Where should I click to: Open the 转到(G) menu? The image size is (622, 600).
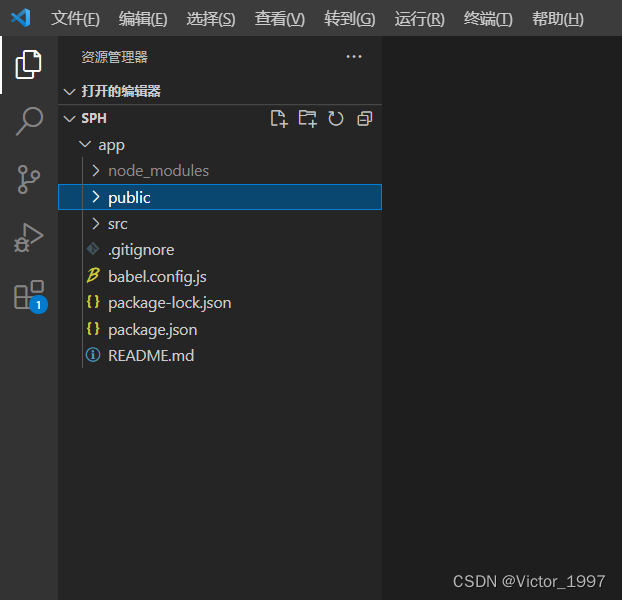pos(349,19)
